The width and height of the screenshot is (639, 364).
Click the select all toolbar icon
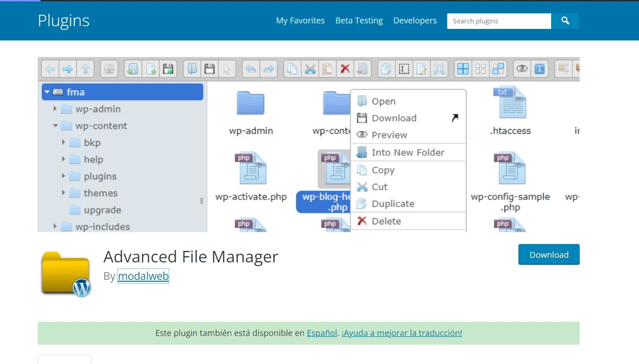463,69
